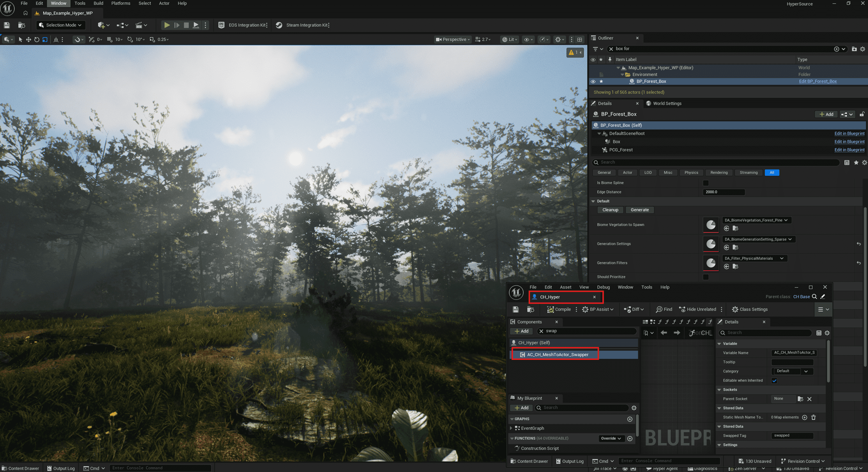Open Content Drawer in main status bar

(x=21, y=468)
